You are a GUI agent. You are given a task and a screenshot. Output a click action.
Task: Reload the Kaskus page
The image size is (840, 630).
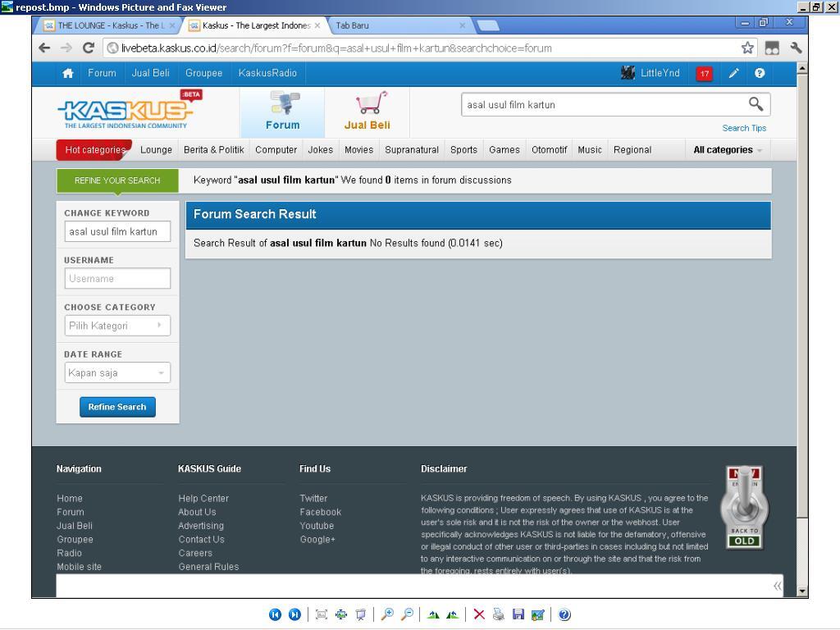point(89,48)
